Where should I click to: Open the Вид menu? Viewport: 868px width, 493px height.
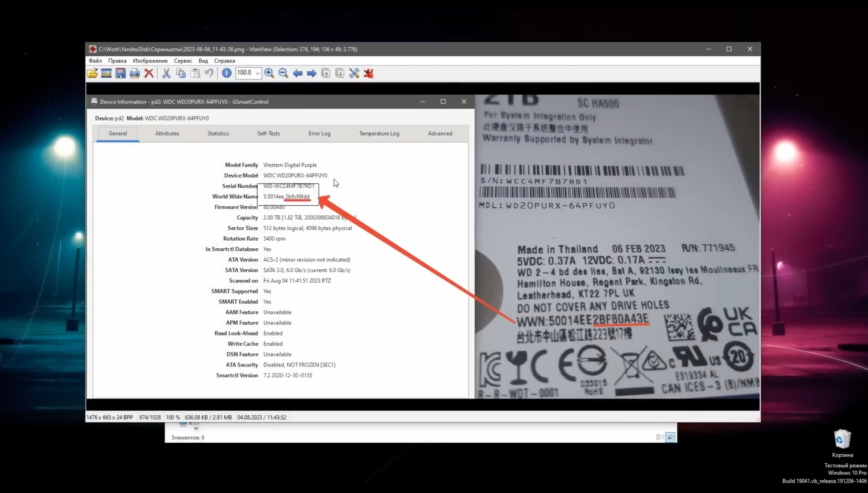pos(203,61)
